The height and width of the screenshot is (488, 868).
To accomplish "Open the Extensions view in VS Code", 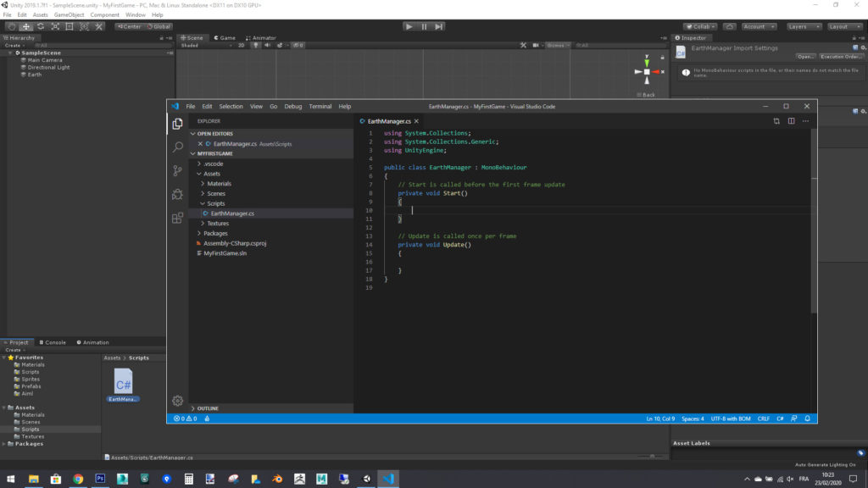I will pos(177,218).
